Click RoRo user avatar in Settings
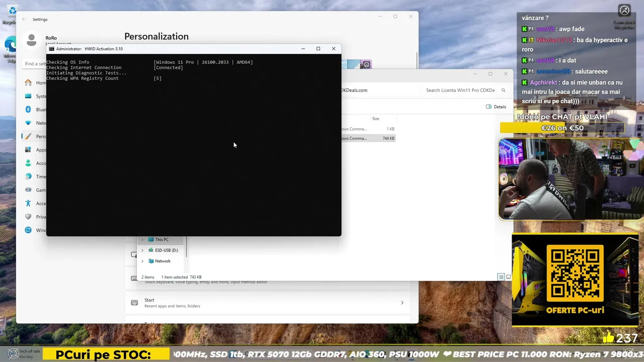The image size is (644, 362). tap(32, 40)
